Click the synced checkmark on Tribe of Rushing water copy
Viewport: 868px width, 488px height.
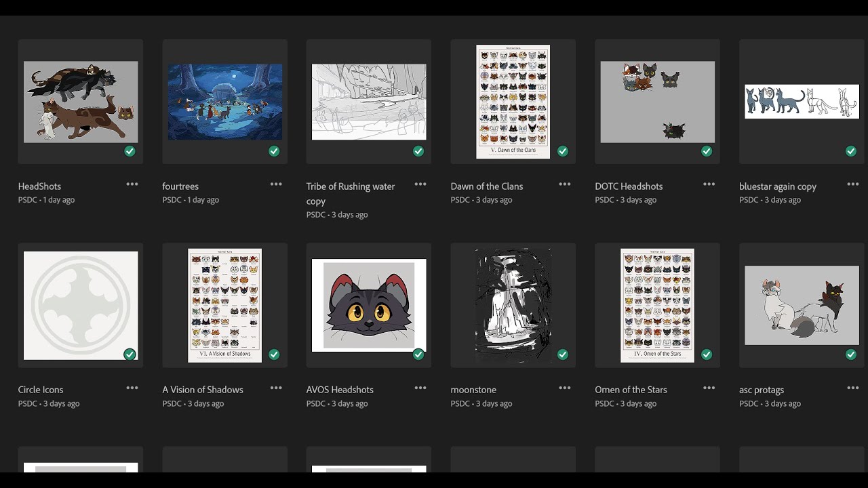[418, 151]
